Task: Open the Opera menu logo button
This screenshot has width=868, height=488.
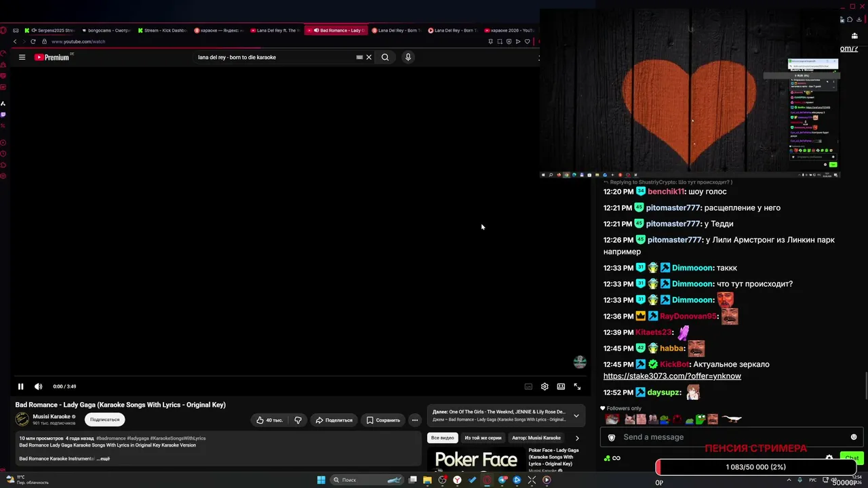Action: [x=3, y=30]
